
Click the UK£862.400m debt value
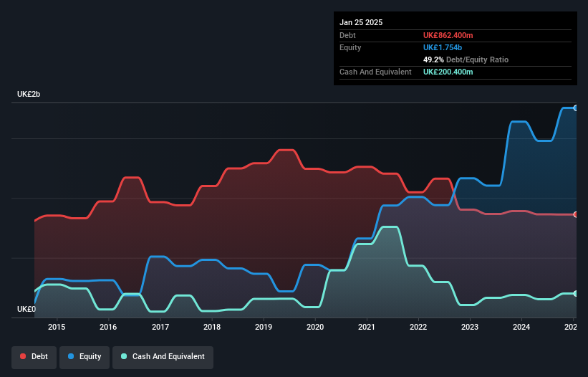(448, 35)
